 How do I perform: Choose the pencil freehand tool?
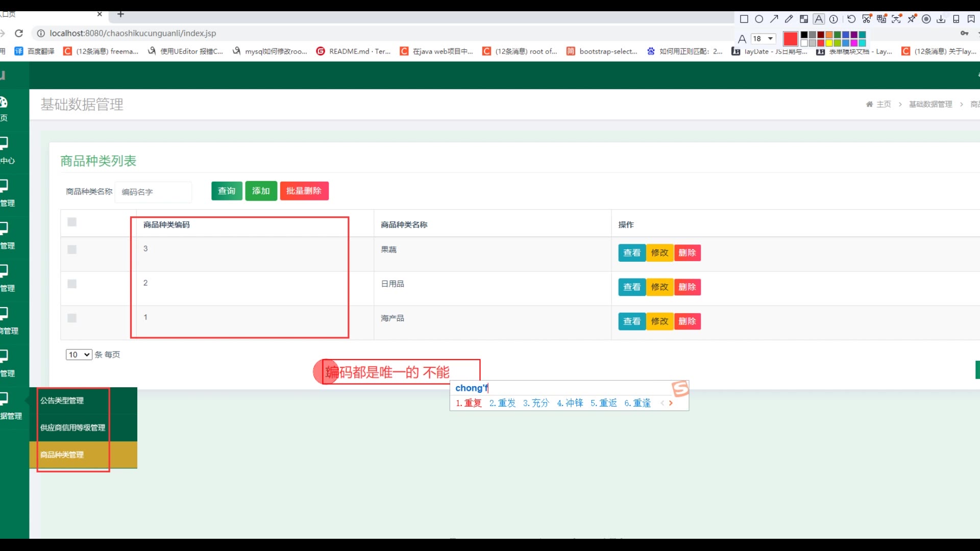click(789, 19)
